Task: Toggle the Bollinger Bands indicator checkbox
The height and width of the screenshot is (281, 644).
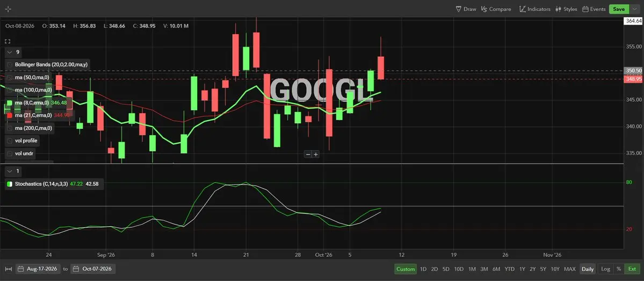Action: point(10,64)
